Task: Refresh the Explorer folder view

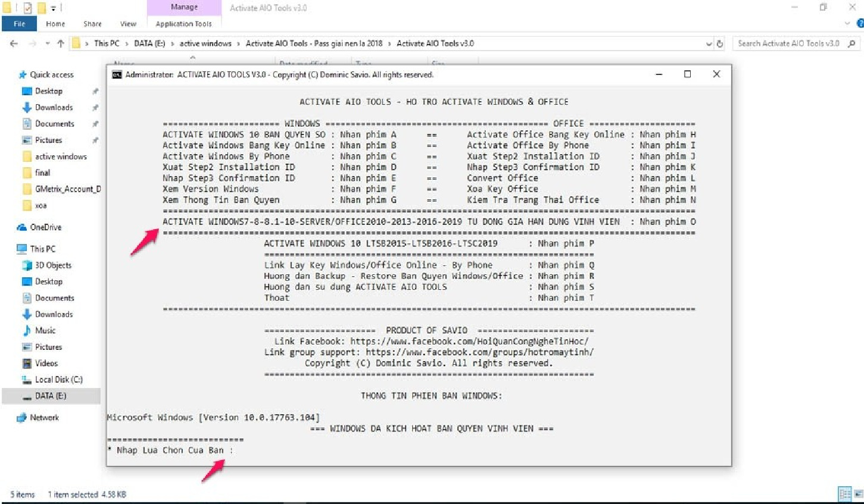Action: point(720,43)
